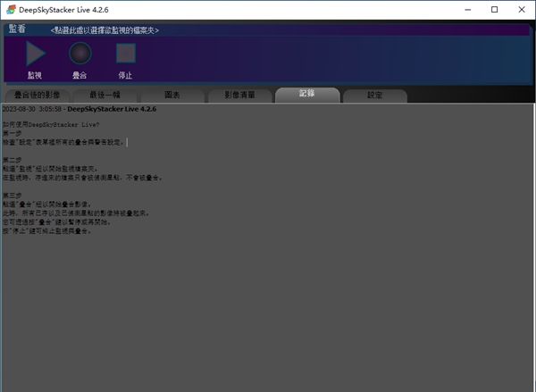Start monitoring with the 監視 play icon

coord(36,54)
